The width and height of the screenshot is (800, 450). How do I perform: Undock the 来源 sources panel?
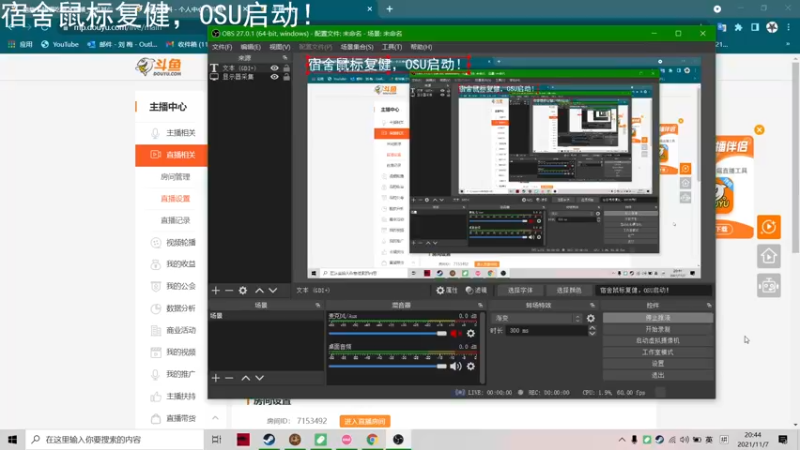(285, 58)
